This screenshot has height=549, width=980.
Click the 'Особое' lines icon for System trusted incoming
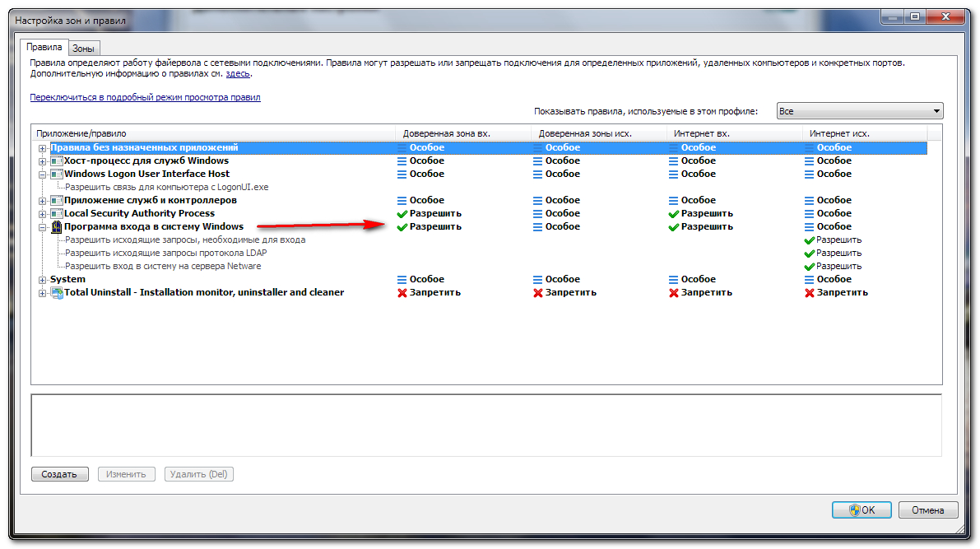click(402, 280)
